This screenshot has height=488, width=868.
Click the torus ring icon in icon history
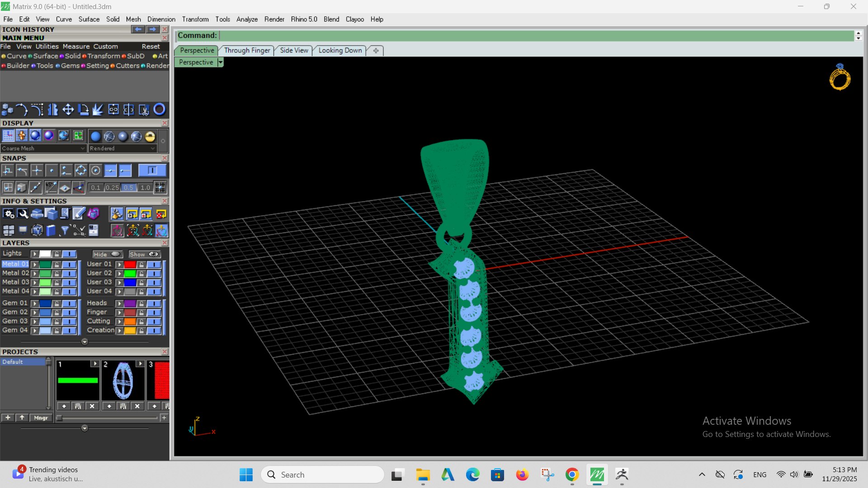click(159, 109)
